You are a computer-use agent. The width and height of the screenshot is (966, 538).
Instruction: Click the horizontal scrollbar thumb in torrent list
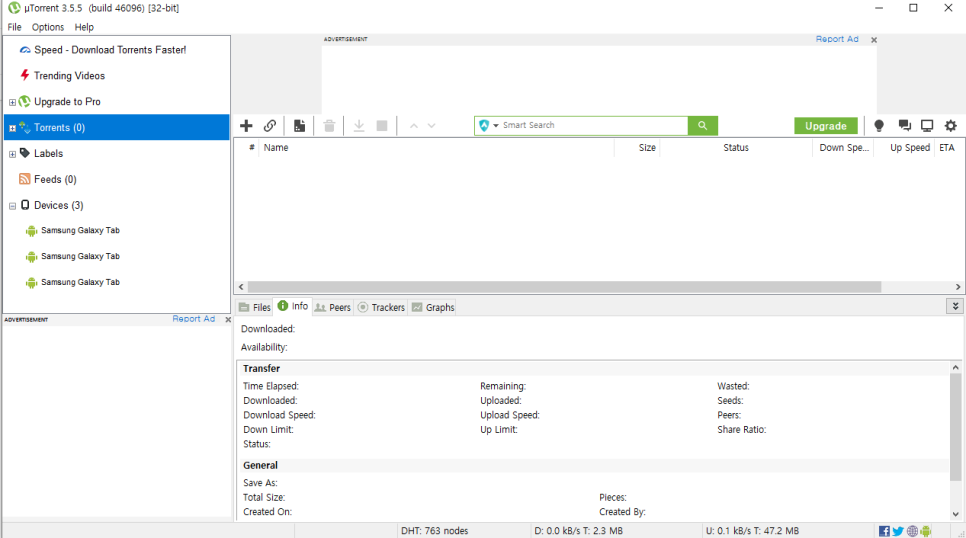coord(564,287)
